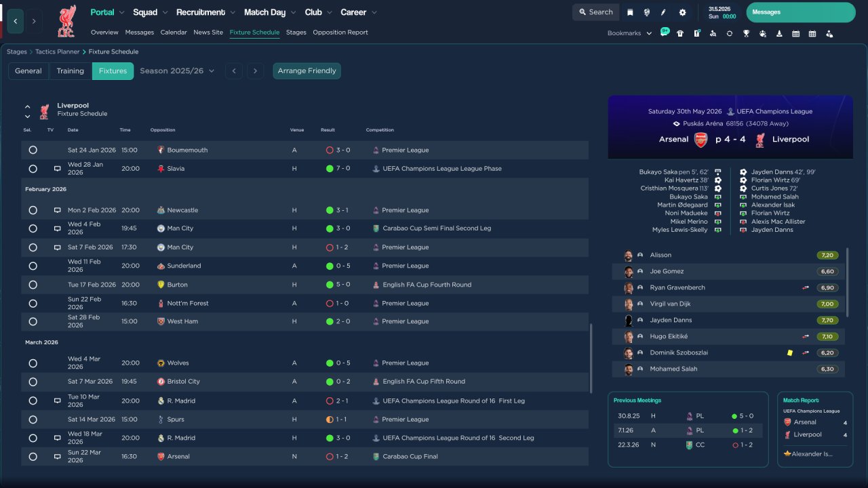The height and width of the screenshot is (488, 868).
Task: Click the Arrange Friendly button
Action: coord(307,70)
